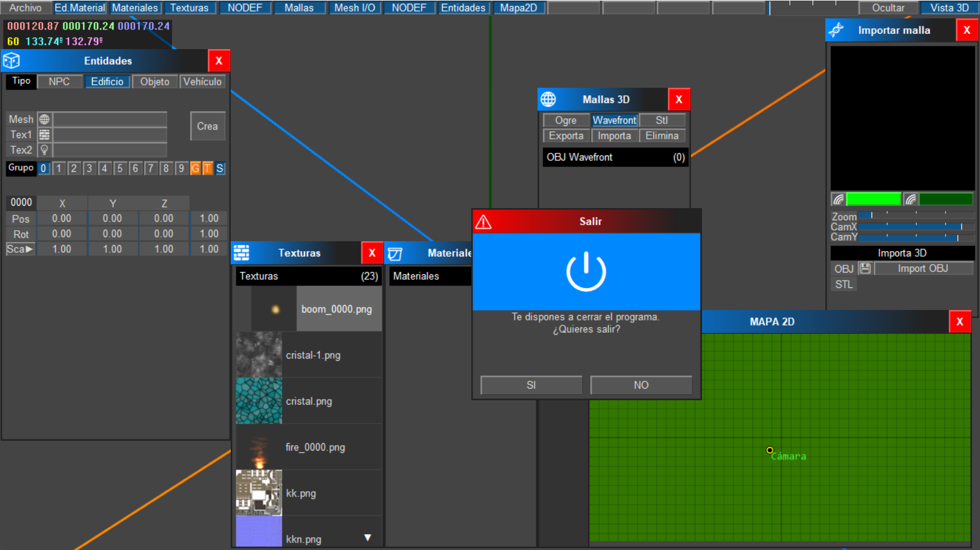Click the bright green color picker icon
Image resolution: width=980 pixels, height=550 pixels.
pos(838,199)
